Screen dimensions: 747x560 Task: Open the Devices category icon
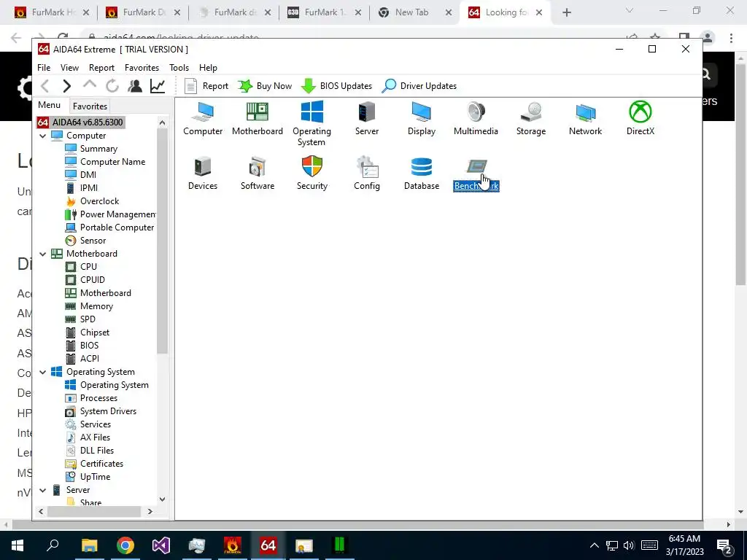click(x=203, y=173)
